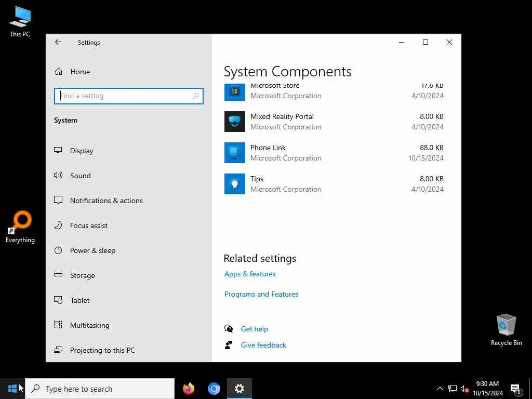Click the taskbar search box
Screen dimensions: 532x399
(x=100, y=389)
